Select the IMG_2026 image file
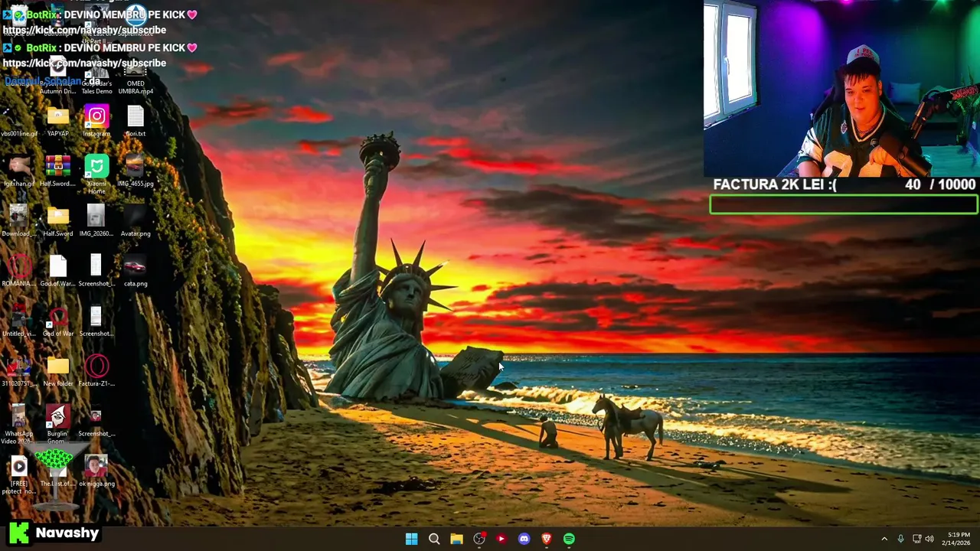This screenshot has width=980, height=551. (x=96, y=221)
